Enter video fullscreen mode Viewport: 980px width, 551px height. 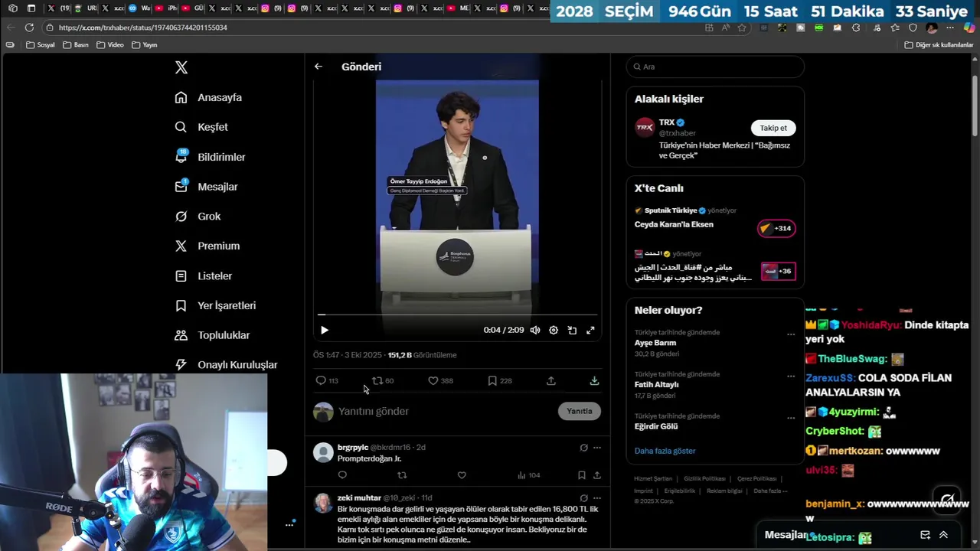[x=590, y=330]
